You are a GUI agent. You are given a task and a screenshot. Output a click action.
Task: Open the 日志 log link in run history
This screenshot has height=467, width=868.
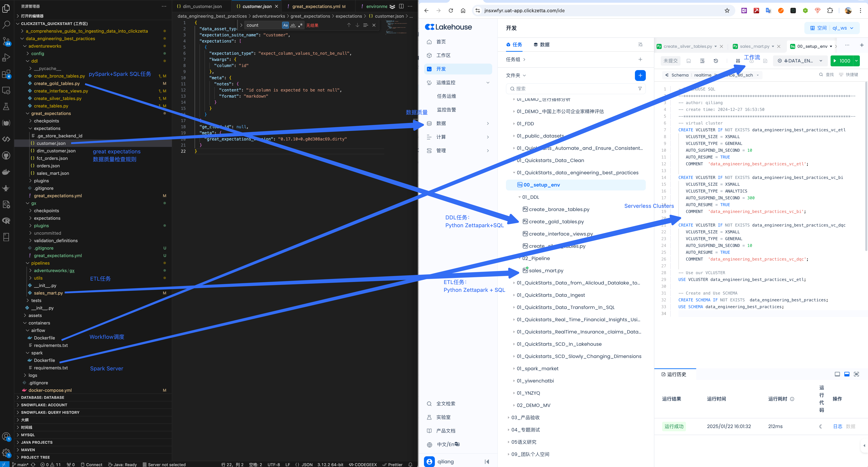(x=837, y=426)
